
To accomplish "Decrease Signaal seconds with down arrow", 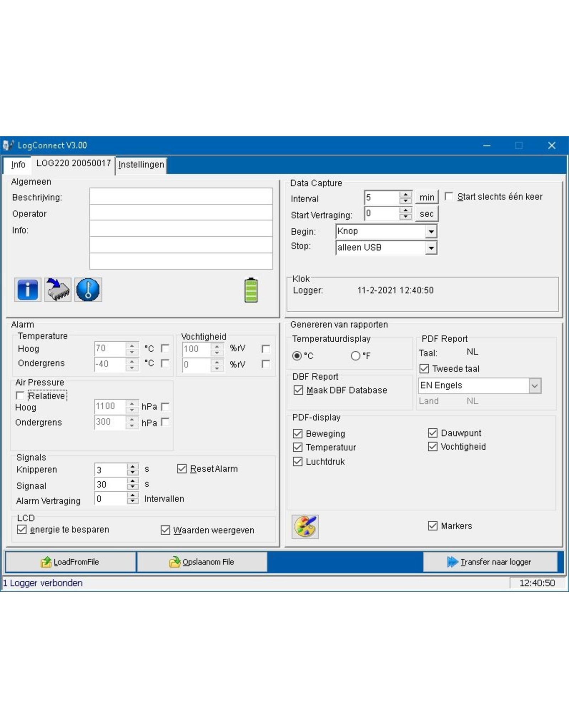I will (133, 487).
